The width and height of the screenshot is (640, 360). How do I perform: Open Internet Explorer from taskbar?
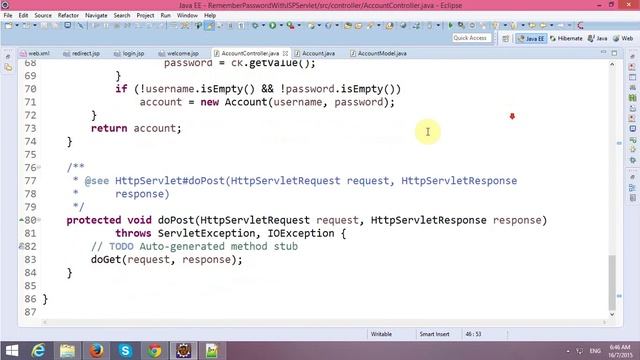click(38, 351)
